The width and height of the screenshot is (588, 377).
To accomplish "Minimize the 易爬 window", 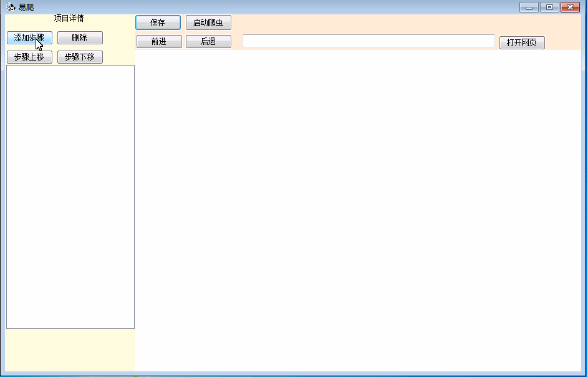I will [x=529, y=7].
